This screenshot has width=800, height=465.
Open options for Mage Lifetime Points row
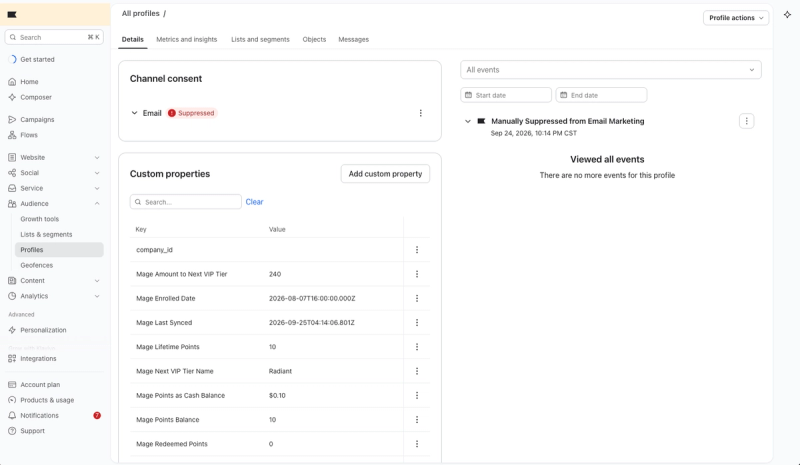tap(417, 347)
